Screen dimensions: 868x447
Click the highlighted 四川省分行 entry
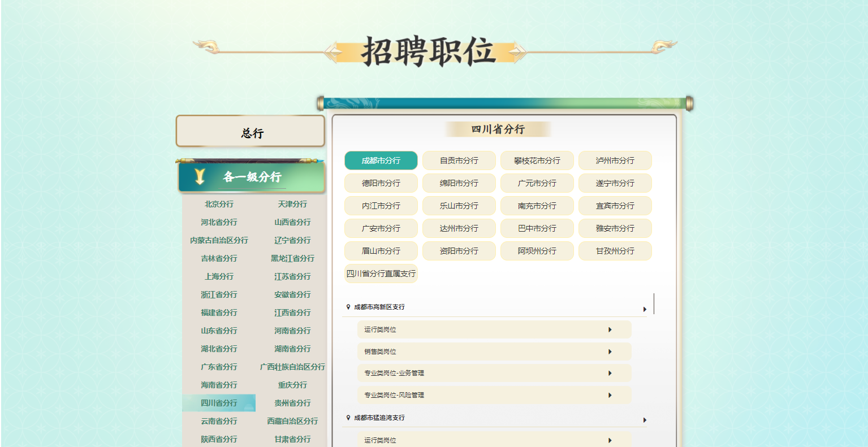219,403
